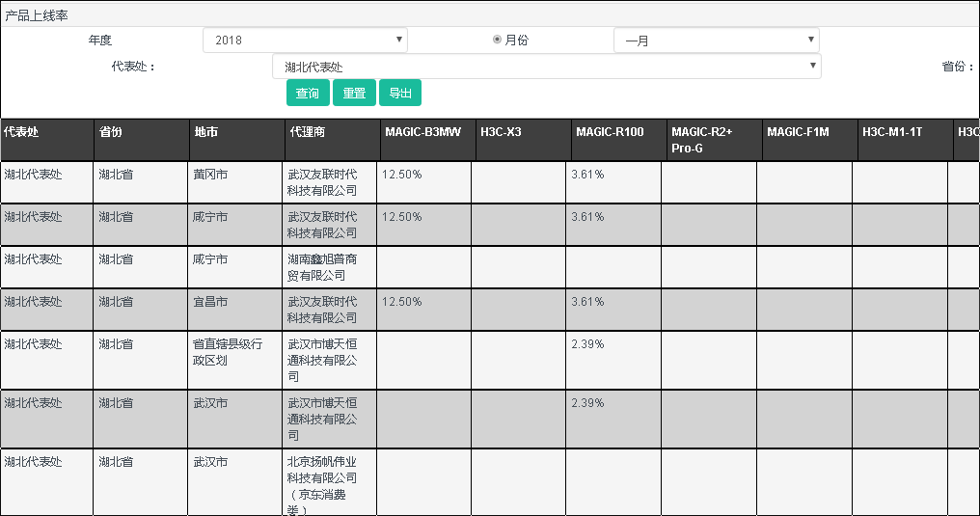This screenshot has width=980, height=516.
Task: Click 2.39% in the 省直辖县级行政区划 row
Action: pos(587,344)
